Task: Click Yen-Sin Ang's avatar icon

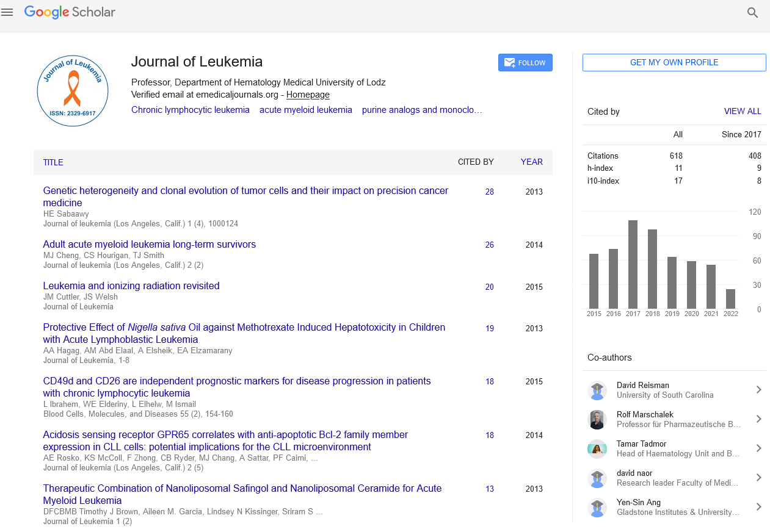Action: (597, 508)
